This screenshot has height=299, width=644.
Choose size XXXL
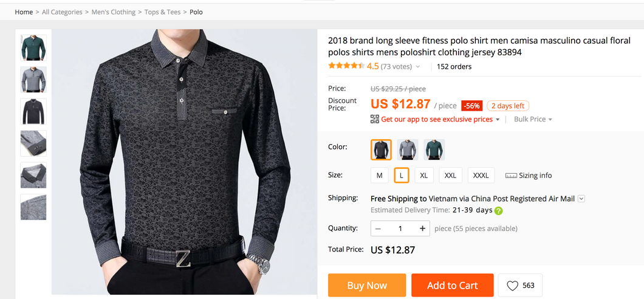click(x=481, y=175)
